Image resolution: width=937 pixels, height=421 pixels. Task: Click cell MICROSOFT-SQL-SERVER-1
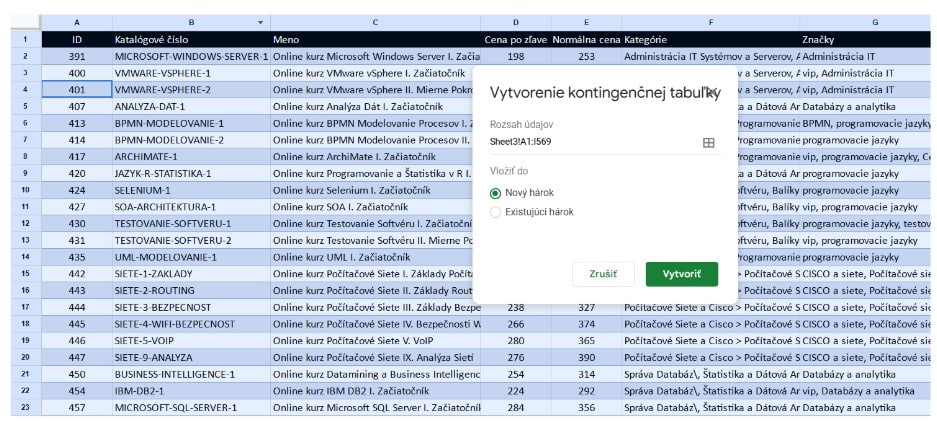pos(191,408)
